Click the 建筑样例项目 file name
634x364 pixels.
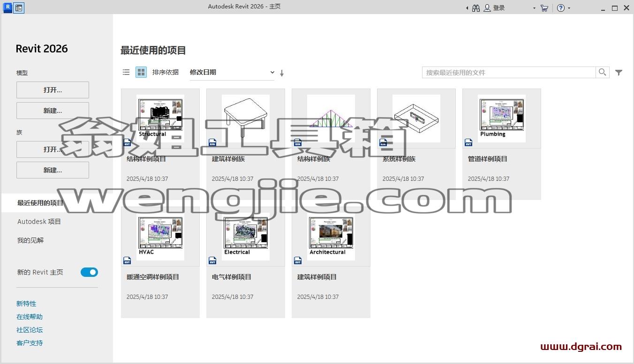point(317,277)
